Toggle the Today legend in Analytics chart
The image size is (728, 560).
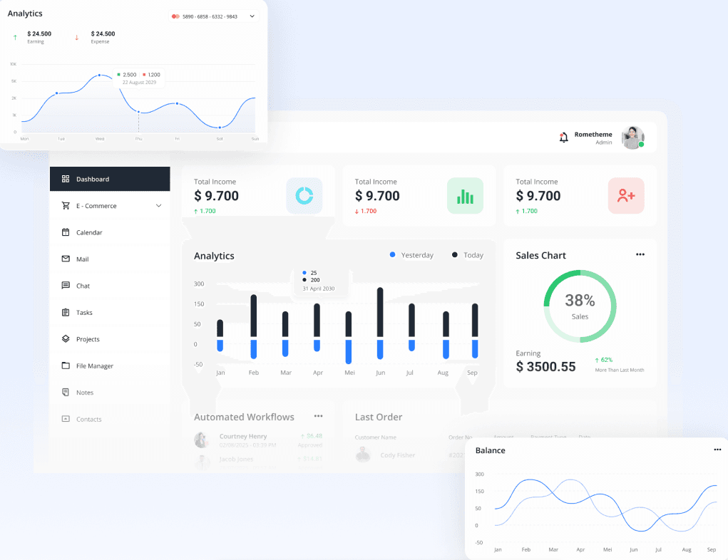point(466,254)
